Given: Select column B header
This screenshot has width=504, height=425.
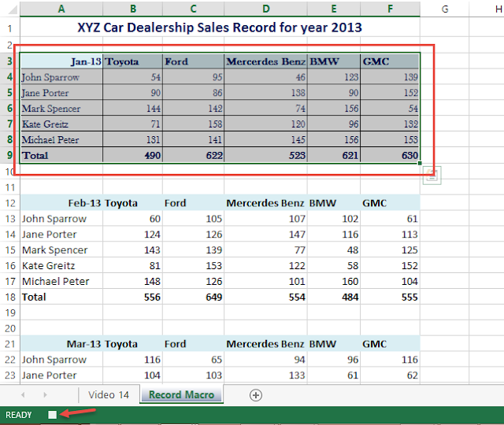Looking at the screenshot, I should 133,9.
